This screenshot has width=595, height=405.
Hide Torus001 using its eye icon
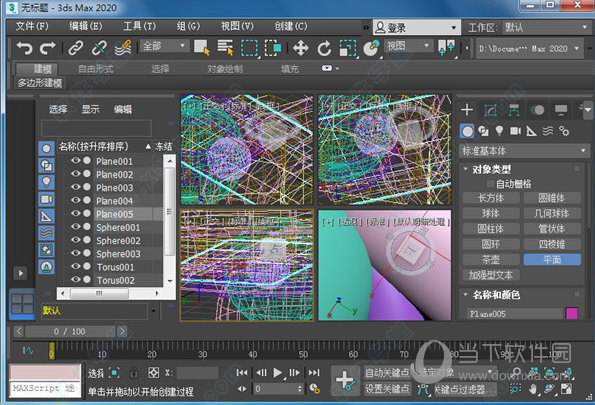tap(76, 267)
